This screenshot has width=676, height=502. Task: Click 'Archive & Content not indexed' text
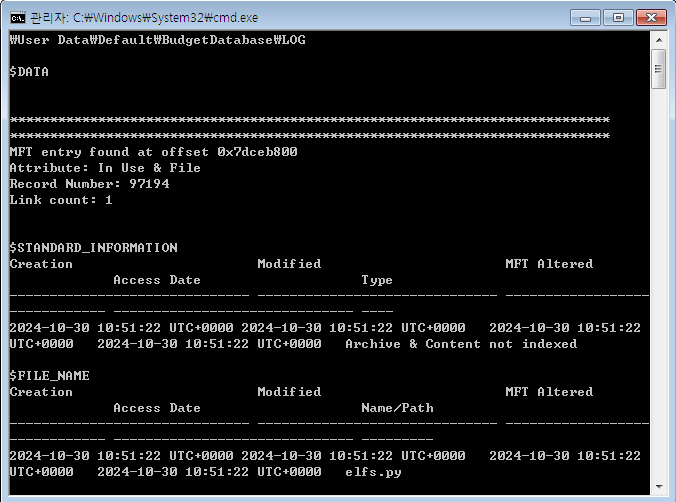[x=461, y=344]
